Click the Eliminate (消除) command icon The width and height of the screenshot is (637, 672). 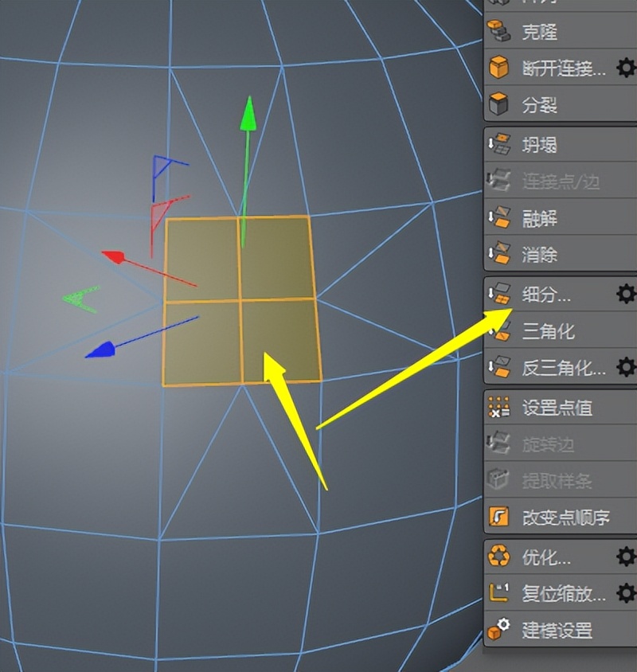tap(500, 255)
